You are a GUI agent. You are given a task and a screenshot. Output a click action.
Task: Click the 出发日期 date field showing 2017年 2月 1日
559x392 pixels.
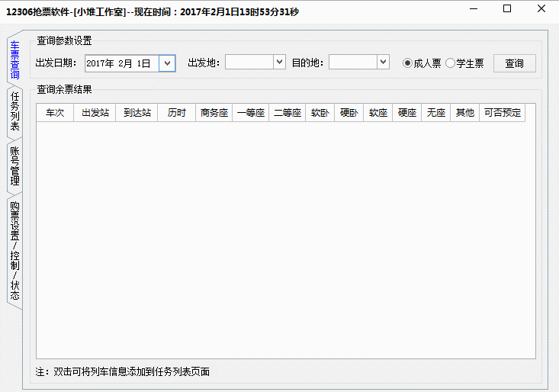pyautogui.click(x=121, y=63)
